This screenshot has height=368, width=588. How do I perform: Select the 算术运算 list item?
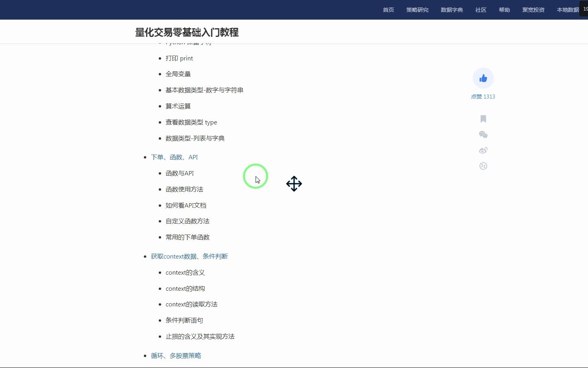pos(178,106)
